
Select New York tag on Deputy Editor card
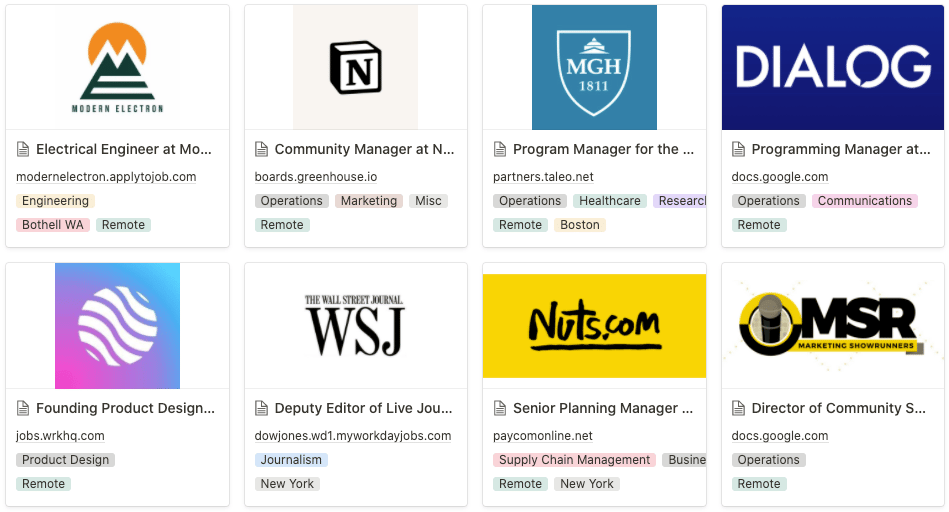click(287, 484)
